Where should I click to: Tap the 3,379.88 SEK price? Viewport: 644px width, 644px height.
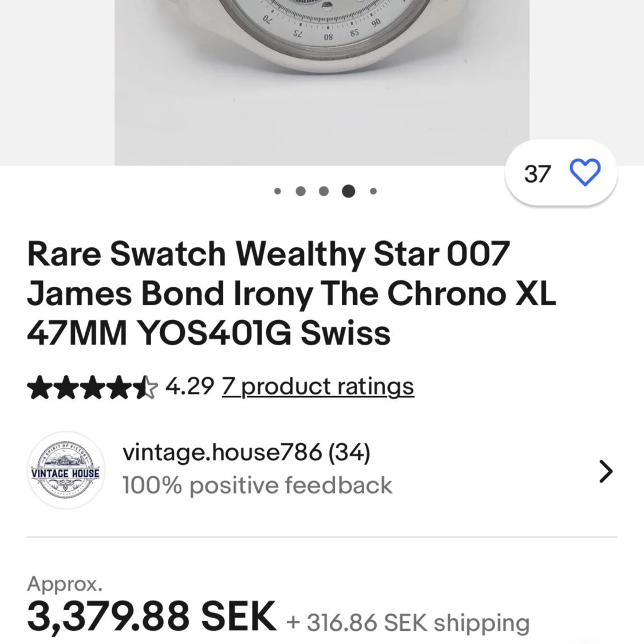(x=152, y=617)
